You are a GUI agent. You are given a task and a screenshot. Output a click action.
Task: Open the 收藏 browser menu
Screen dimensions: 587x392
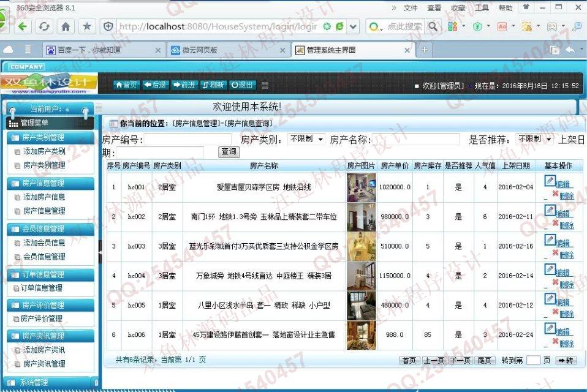tap(458, 8)
